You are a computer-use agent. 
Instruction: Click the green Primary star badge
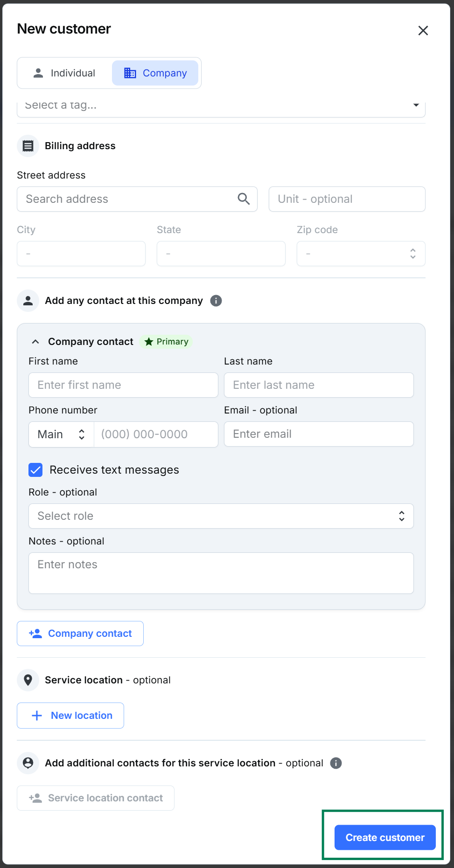click(167, 342)
